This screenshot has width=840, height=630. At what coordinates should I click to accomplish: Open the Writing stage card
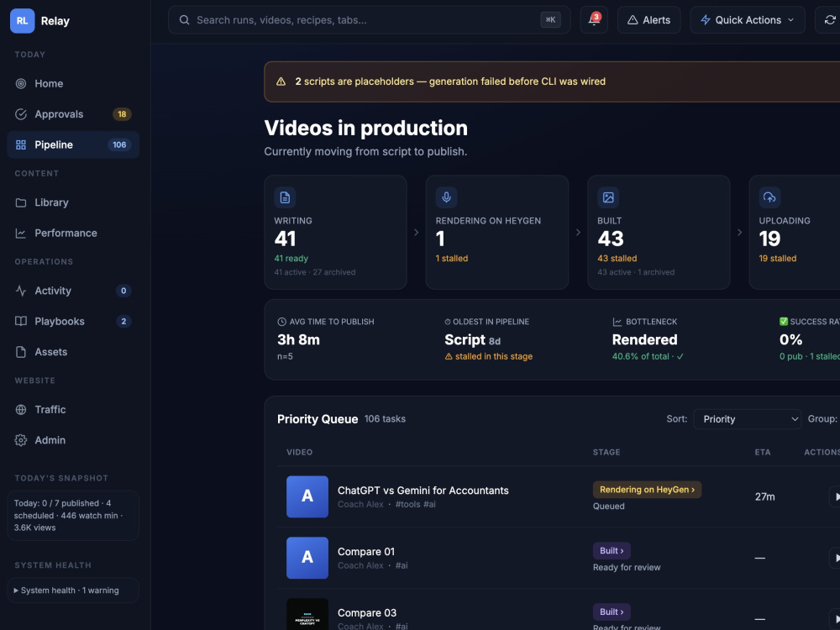[335, 233]
